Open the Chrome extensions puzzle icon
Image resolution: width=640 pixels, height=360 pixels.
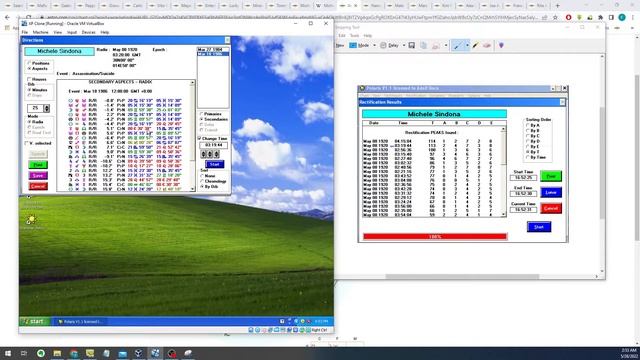point(600,18)
